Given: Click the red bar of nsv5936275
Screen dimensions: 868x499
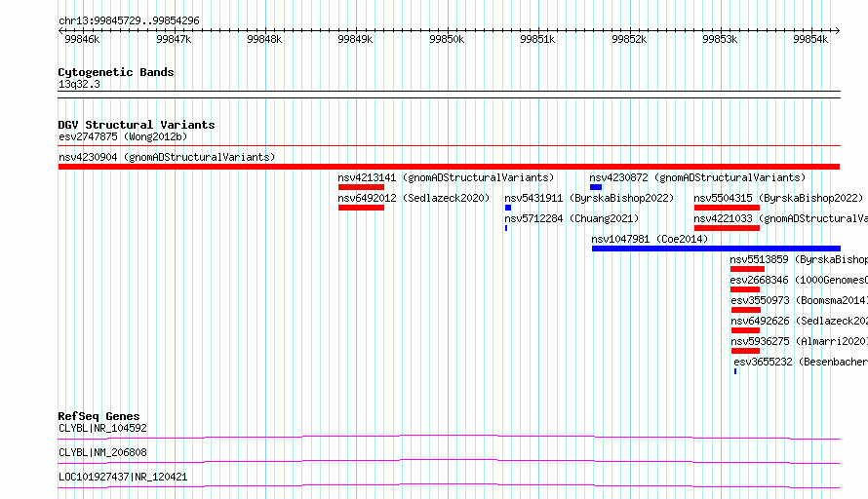Looking at the screenshot, I should click(746, 351).
